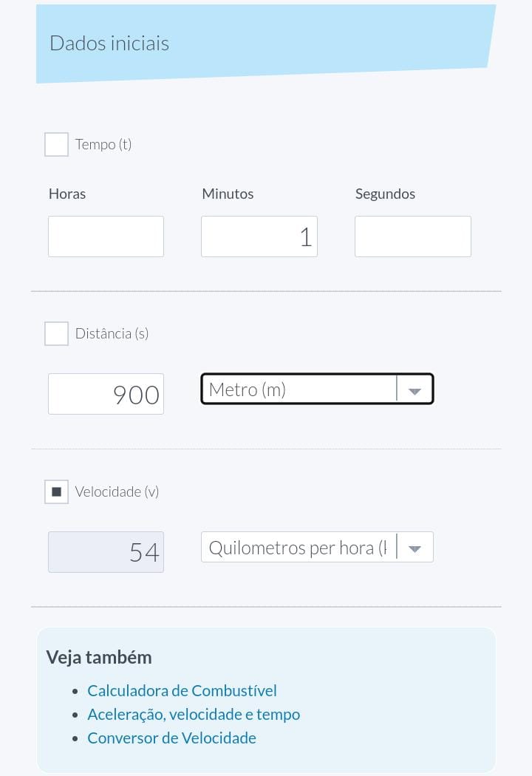Viewport: 532px width, 776px height.
Task: Click the speed result field showing 54
Action: (x=106, y=552)
